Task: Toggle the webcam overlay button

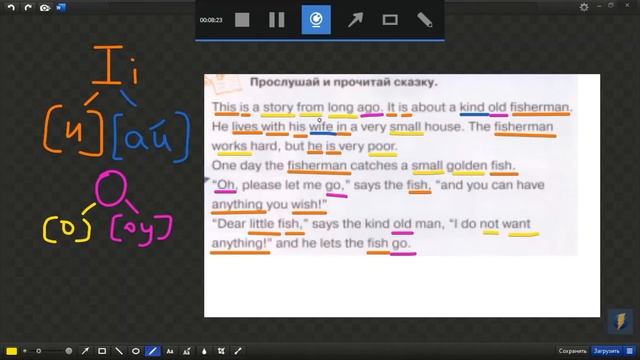Action: (x=316, y=20)
